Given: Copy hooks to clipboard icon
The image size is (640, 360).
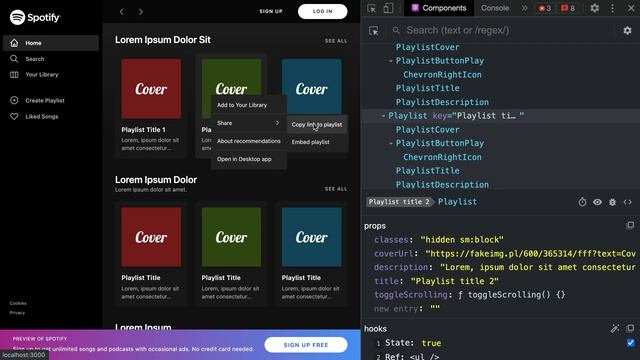Looking at the screenshot, I should (630, 328).
